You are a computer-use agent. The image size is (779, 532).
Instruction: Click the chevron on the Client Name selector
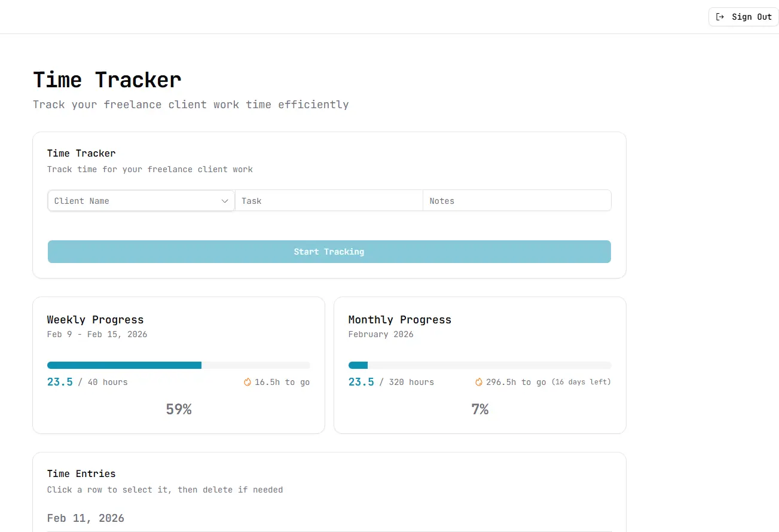(x=225, y=201)
